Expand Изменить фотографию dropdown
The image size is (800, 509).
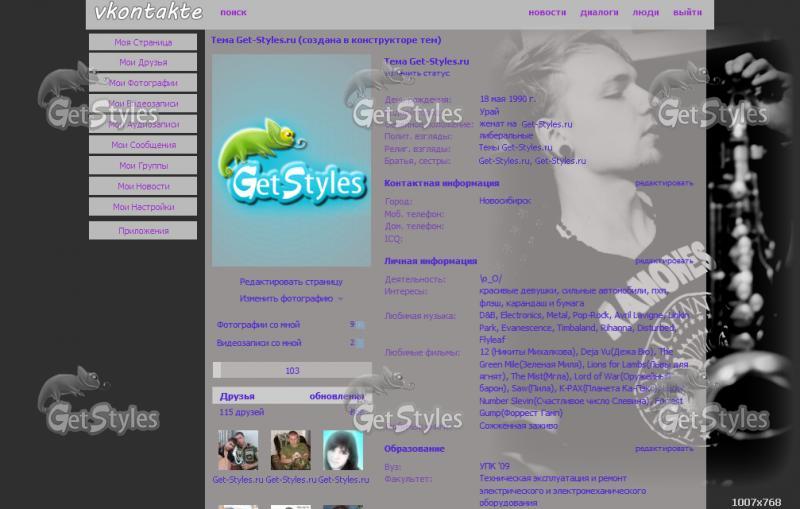pyautogui.click(x=291, y=298)
